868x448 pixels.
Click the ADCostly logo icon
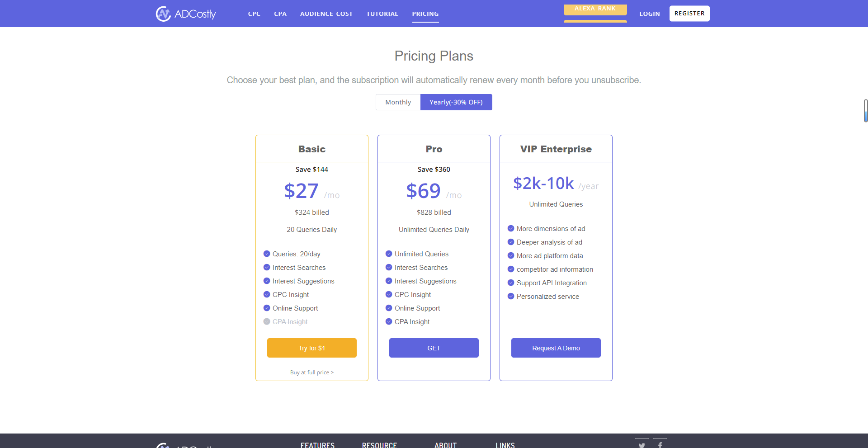click(x=163, y=14)
